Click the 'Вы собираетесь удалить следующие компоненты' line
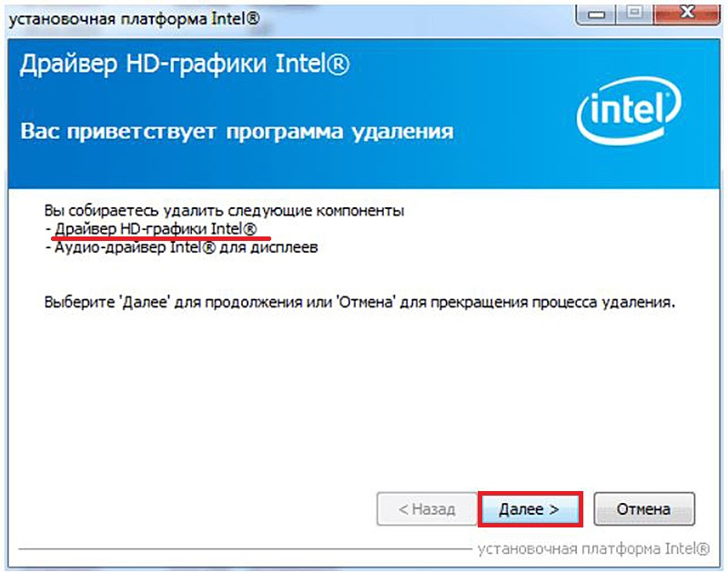 pyautogui.click(x=224, y=211)
